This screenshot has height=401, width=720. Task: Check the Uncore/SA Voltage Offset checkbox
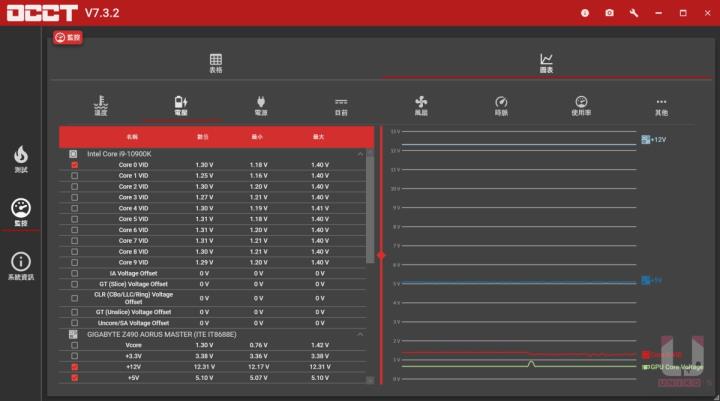point(74,323)
